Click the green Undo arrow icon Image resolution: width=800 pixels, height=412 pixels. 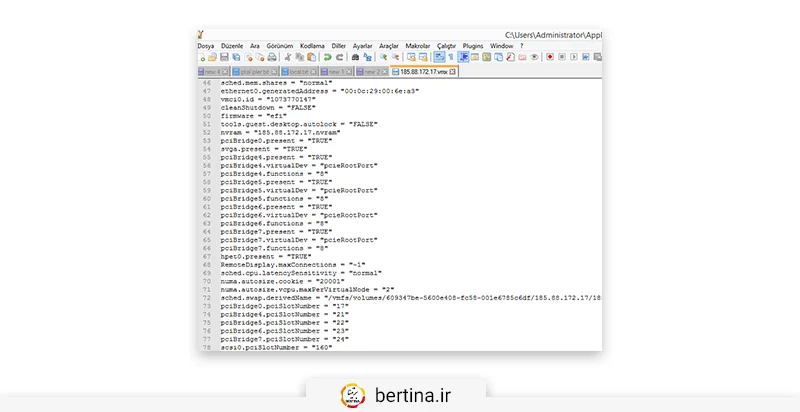[x=327, y=58]
